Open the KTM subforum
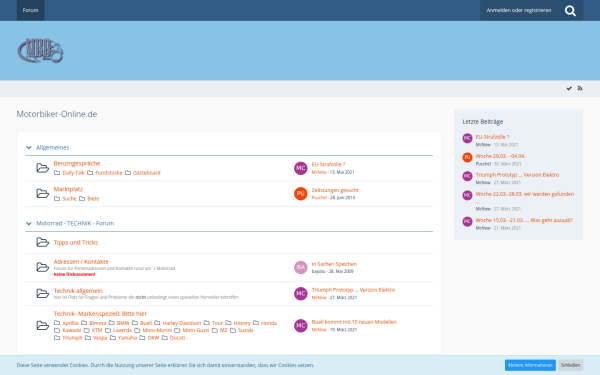 pos(97,330)
